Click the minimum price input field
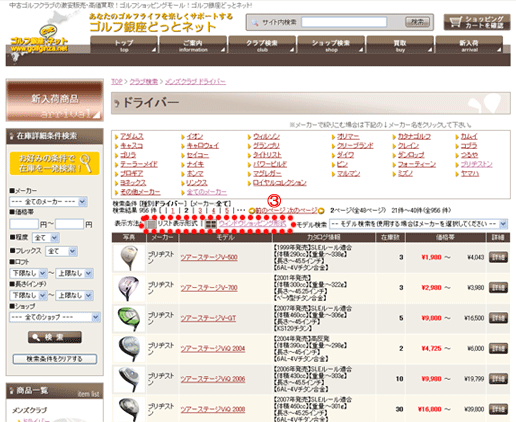 [24, 224]
